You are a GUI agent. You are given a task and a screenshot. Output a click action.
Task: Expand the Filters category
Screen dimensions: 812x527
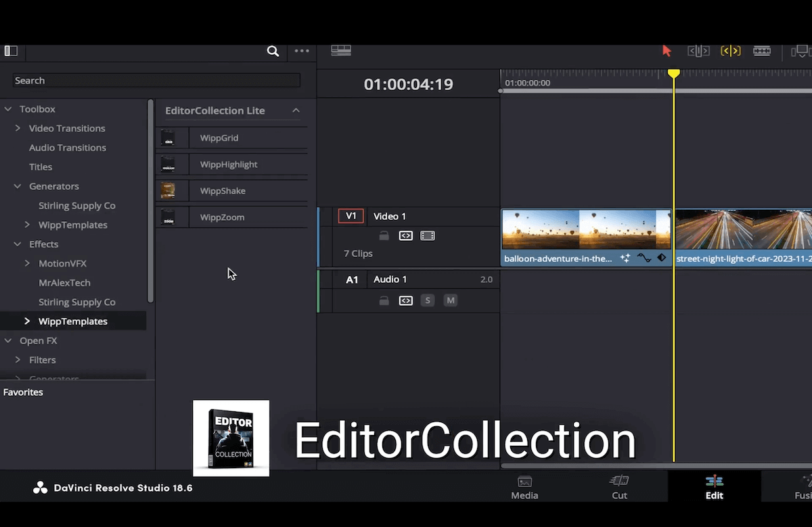tap(18, 360)
